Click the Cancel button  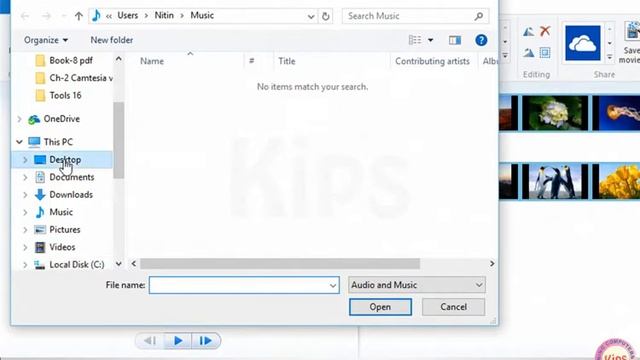pyautogui.click(x=453, y=307)
